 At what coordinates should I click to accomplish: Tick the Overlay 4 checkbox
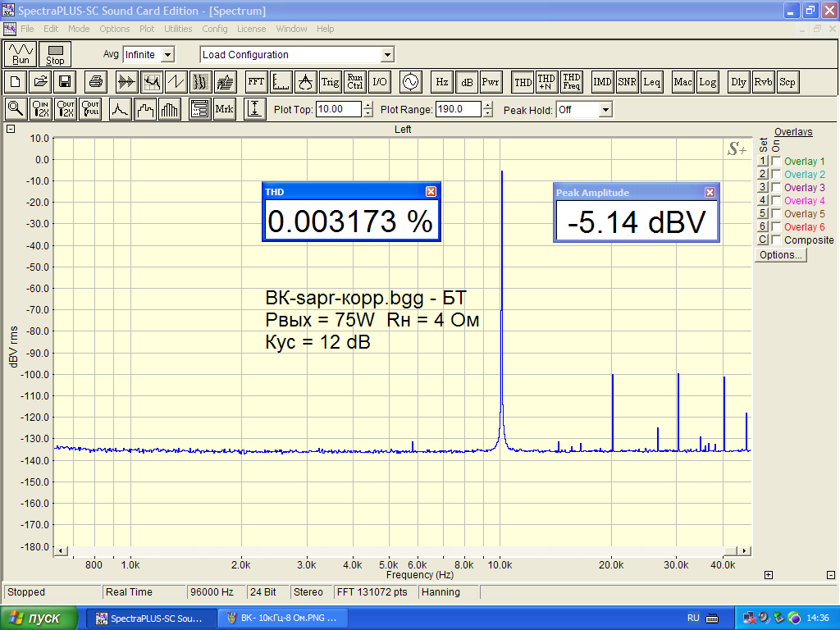coord(776,201)
